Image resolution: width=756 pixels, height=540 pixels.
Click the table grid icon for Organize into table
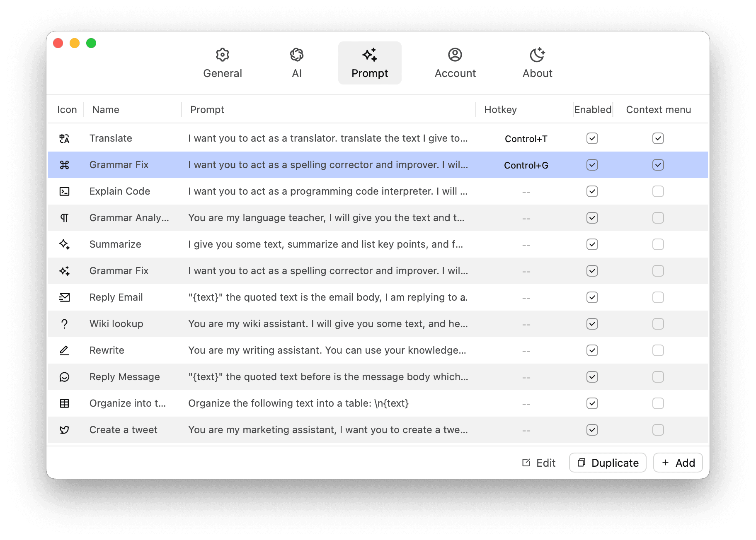click(x=64, y=403)
